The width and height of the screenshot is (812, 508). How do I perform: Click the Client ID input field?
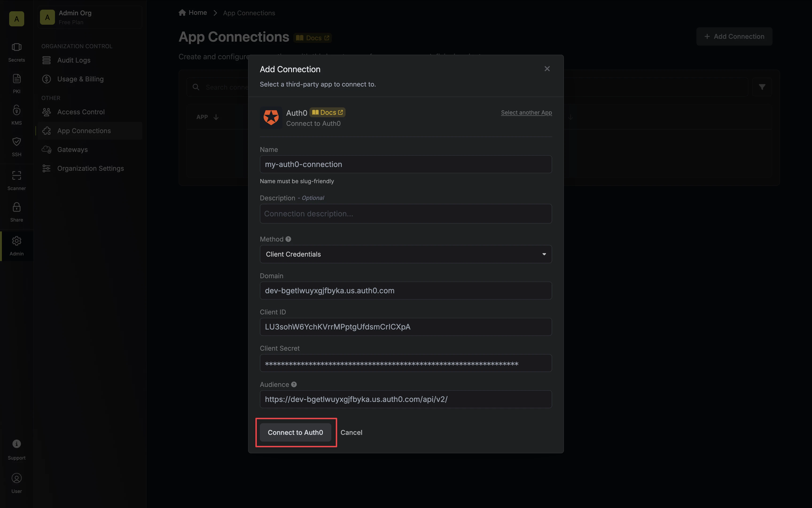pyautogui.click(x=406, y=327)
